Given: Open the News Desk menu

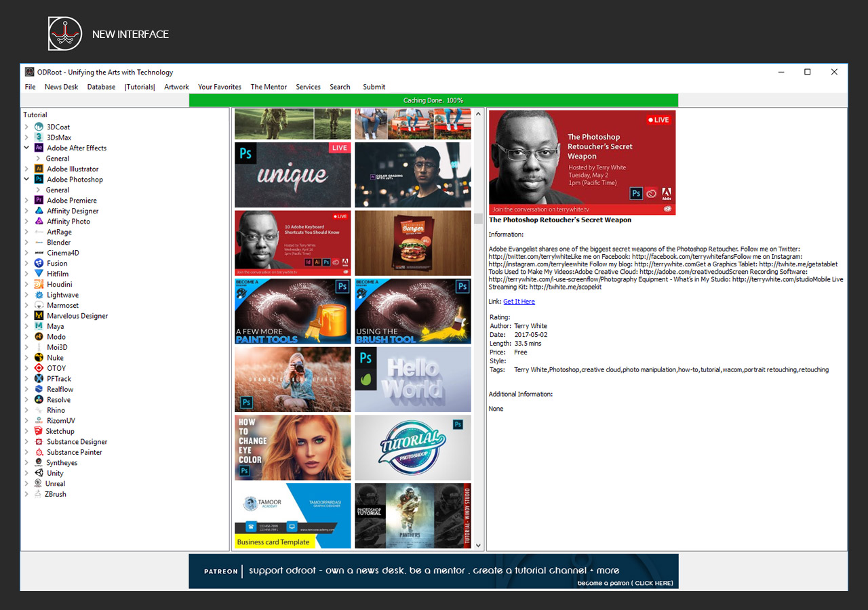Looking at the screenshot, I should pos(61,87).
